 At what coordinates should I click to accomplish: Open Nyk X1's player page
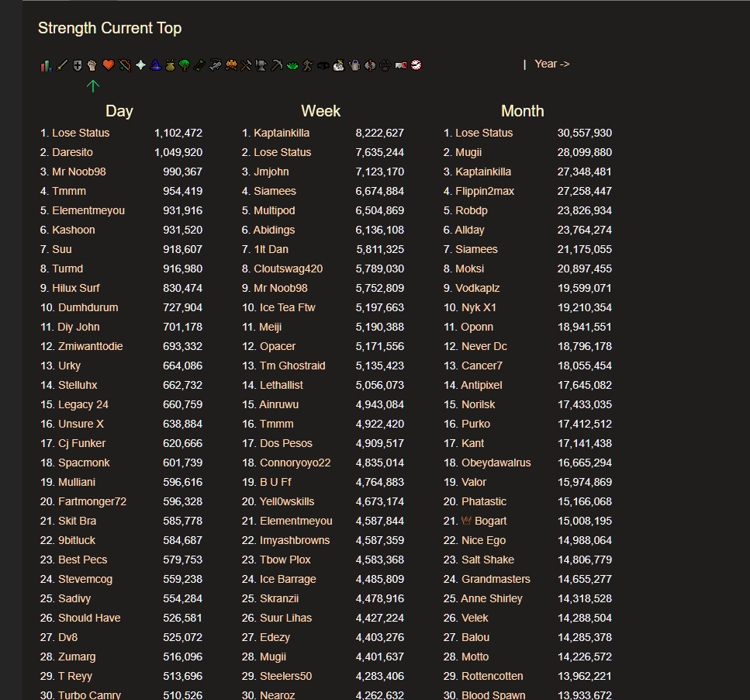479,307
